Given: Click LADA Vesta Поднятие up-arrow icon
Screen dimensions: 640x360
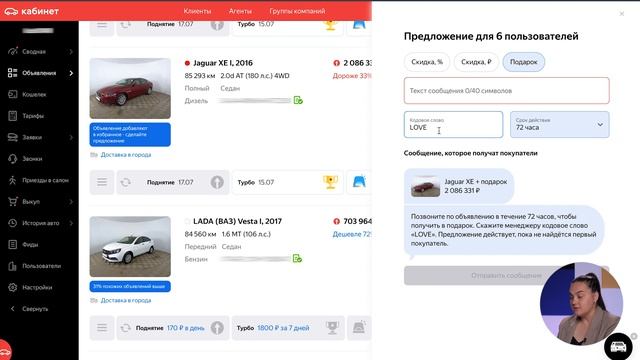Looking at the screenshot, I should 217,328.
